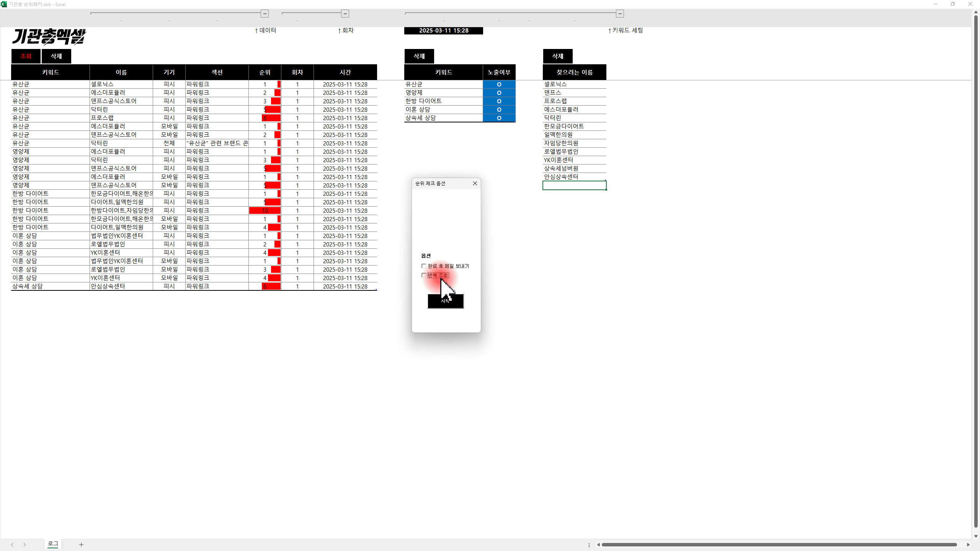980x551 pixels.
Task: Select 한방 다이어트 keyword in 노출여부 table
Action: (x=444, y=101)
